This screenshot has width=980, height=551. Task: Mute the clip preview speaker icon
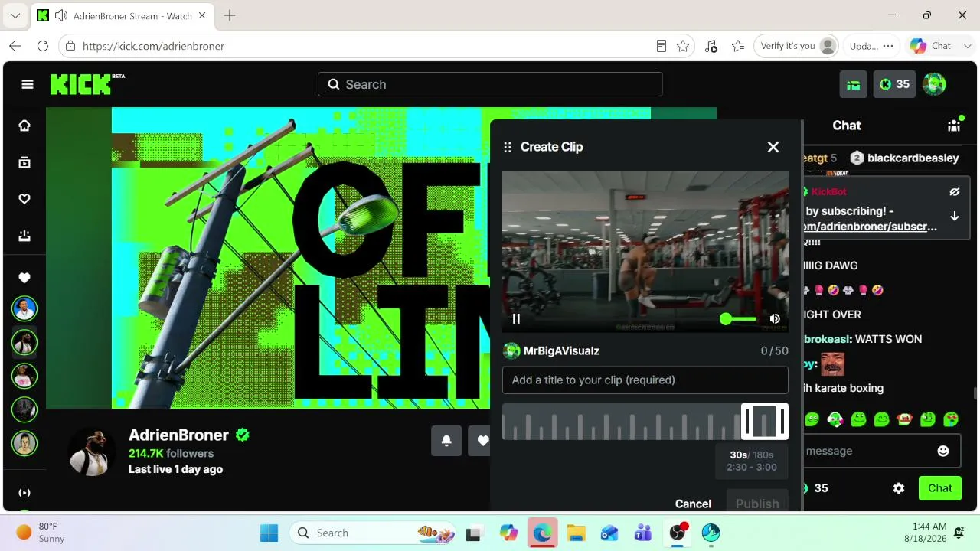pyautogui.click(x=775, y=319)
